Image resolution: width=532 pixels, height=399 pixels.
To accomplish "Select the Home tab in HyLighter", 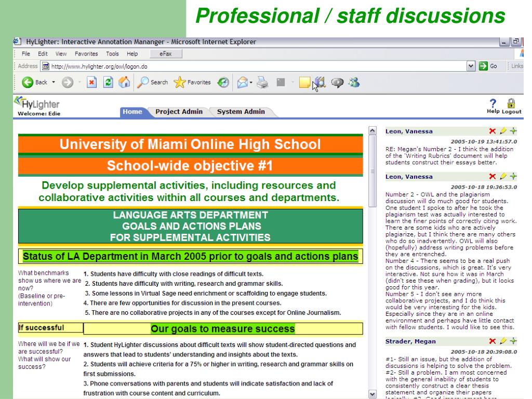I will (132, 112).
